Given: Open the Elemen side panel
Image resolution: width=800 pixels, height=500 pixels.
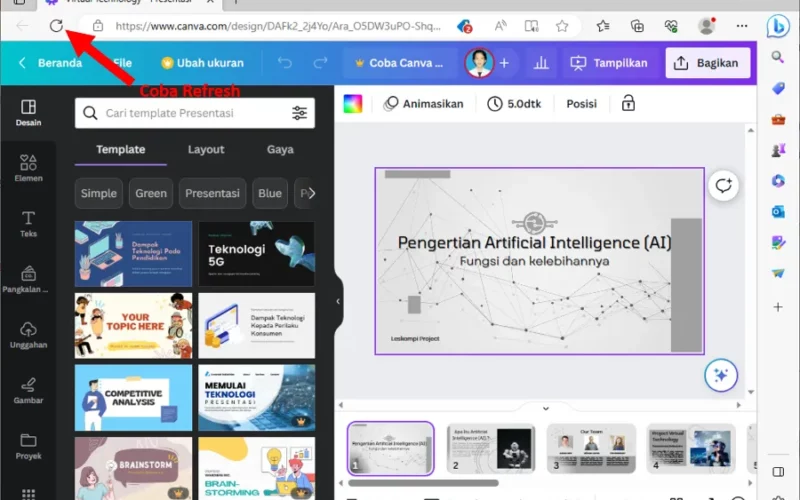Looking at the screenshot, I should tap(28, 168).
